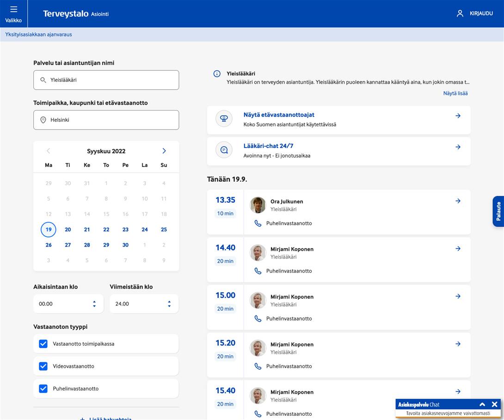Click the Näytä lisää link
504x420 pixels.
(x=455, y=93)
